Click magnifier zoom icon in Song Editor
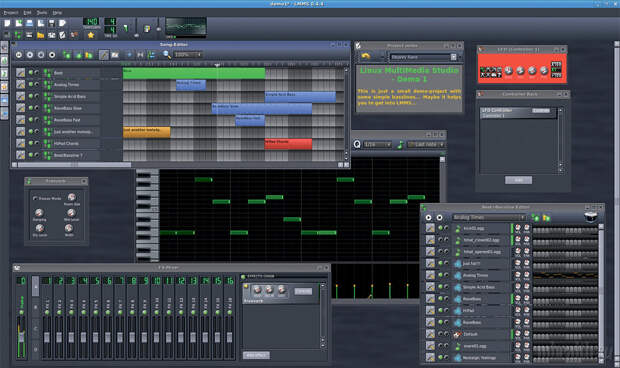The height and width of the screenshot is (368, 620). (167, 55)
